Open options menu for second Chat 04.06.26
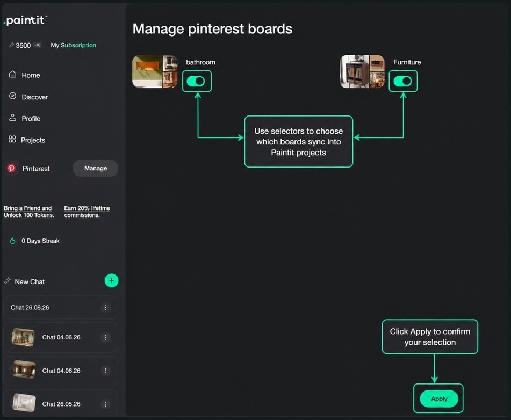 click(x=106, y=371)
